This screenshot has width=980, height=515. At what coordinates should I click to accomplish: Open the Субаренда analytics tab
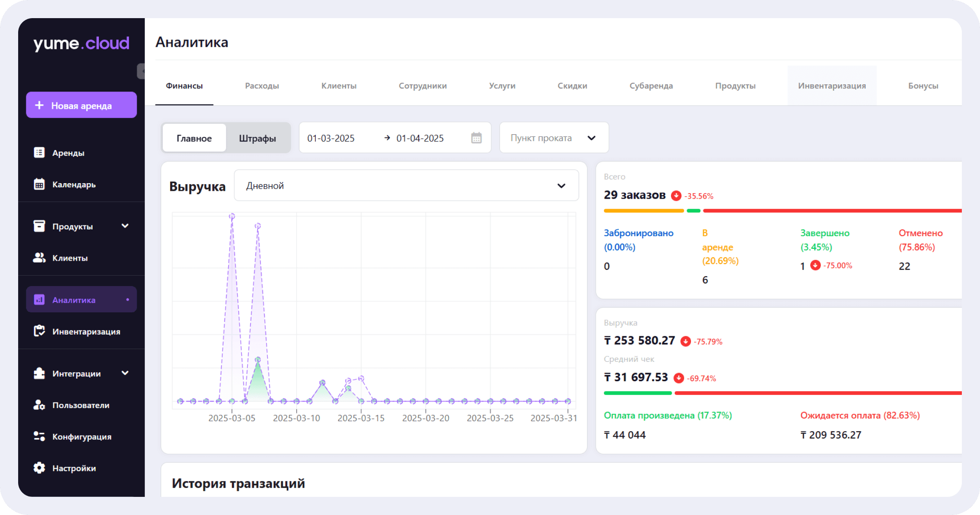pos(651,86)
